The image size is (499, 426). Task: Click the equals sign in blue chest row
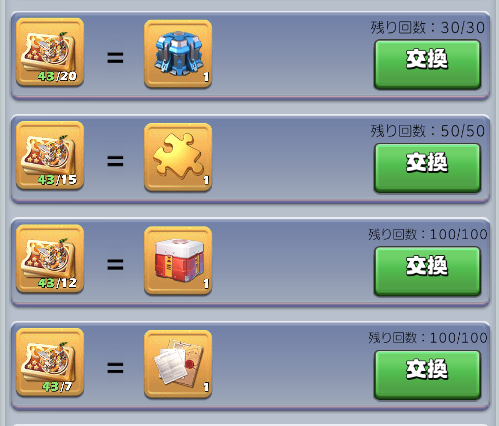115,58
